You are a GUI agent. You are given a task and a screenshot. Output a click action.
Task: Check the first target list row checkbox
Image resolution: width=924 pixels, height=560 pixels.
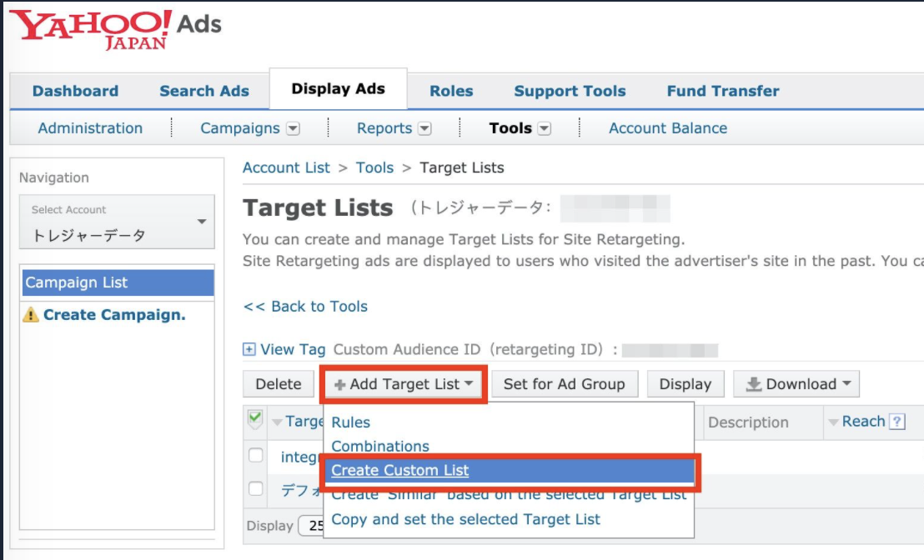click(x=256, y=456)
